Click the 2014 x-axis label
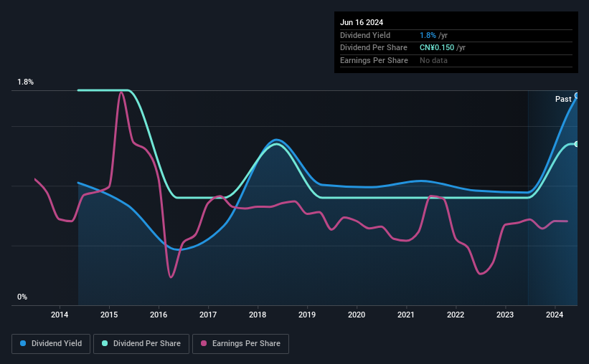This screenshot has height=364, width=589. point(60,315)
